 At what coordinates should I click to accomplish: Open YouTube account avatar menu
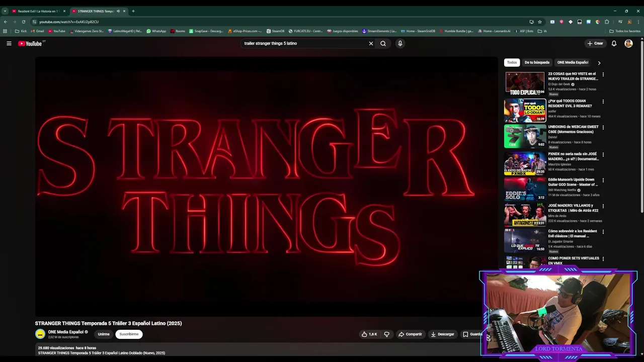[628, 43]
